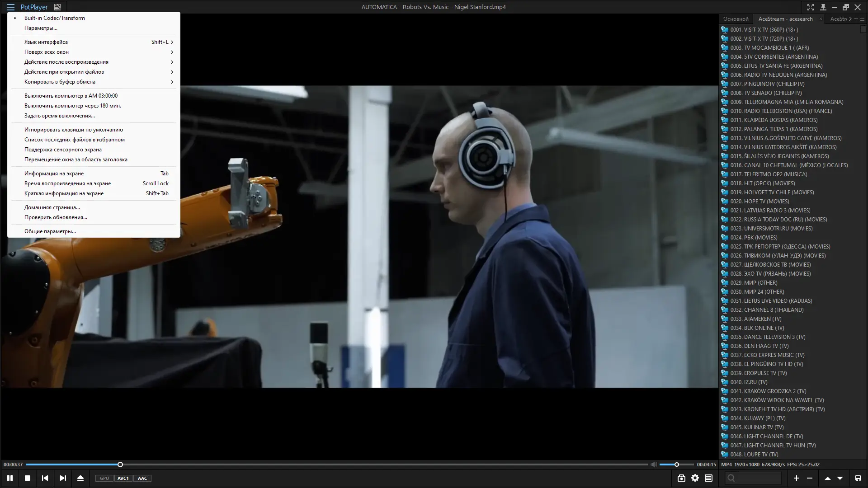
Task: Click the eject/open file icon
Action: (x=80, y=478)
